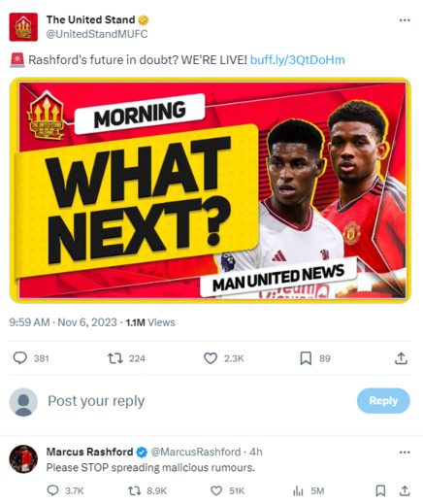
Task: Repost Rashford's reply with 8.9K reposts
Action: pyautogui.click(x=135, y=490)
